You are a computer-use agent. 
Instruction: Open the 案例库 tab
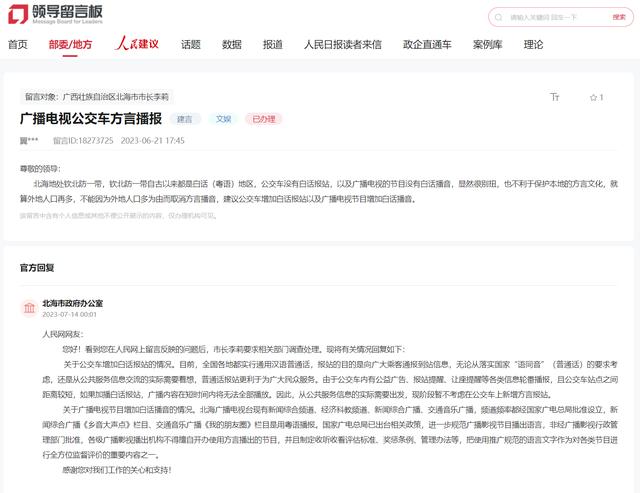487,45
